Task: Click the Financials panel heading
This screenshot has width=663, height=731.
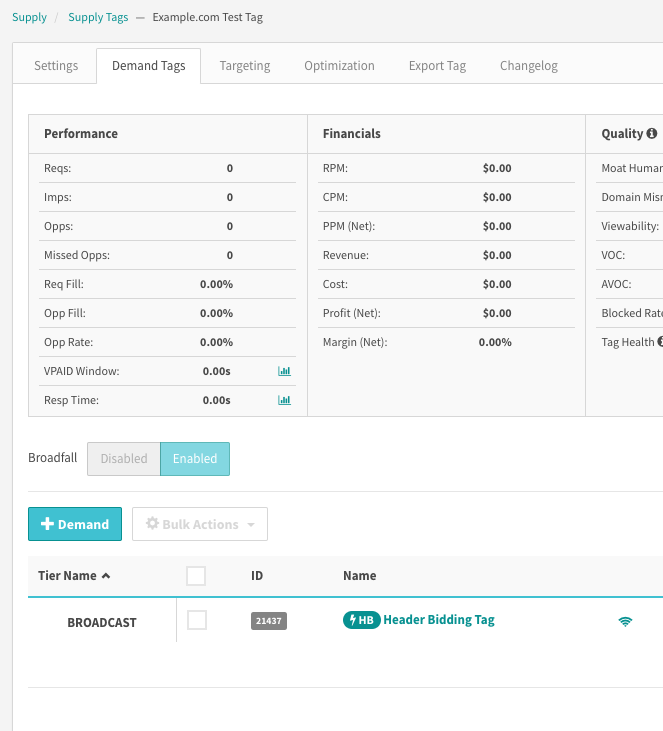Action: point(352,134)
